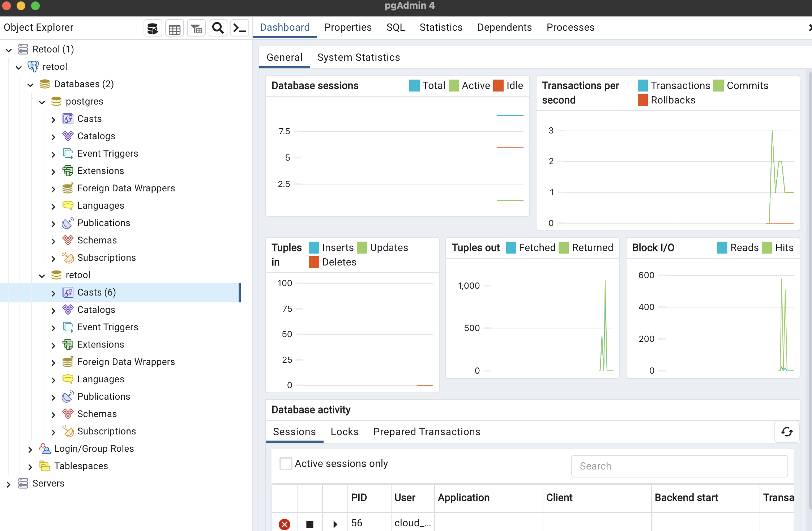This screenshot has height=531, width=812.
Task: Click Subscriptions icon under postgres
Action: pos(68,258)
